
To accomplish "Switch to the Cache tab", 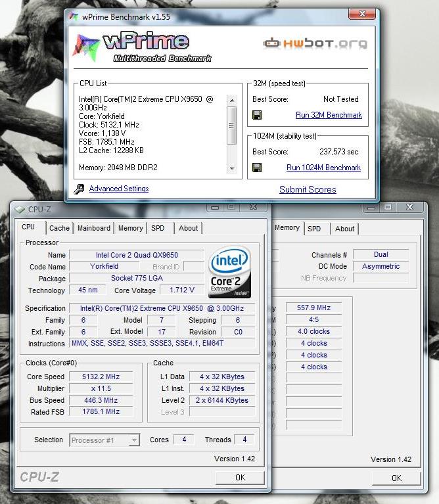I will point(59,228).
